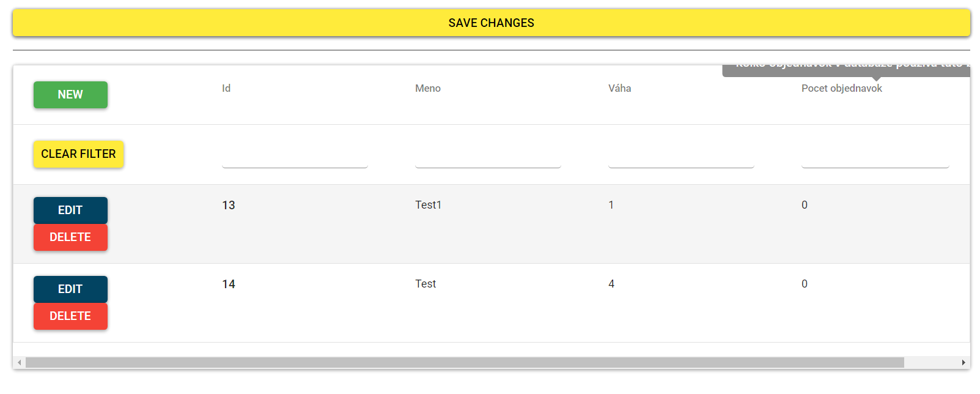Delete the Test1 row

pyautogui.click(x=70, y=237)
